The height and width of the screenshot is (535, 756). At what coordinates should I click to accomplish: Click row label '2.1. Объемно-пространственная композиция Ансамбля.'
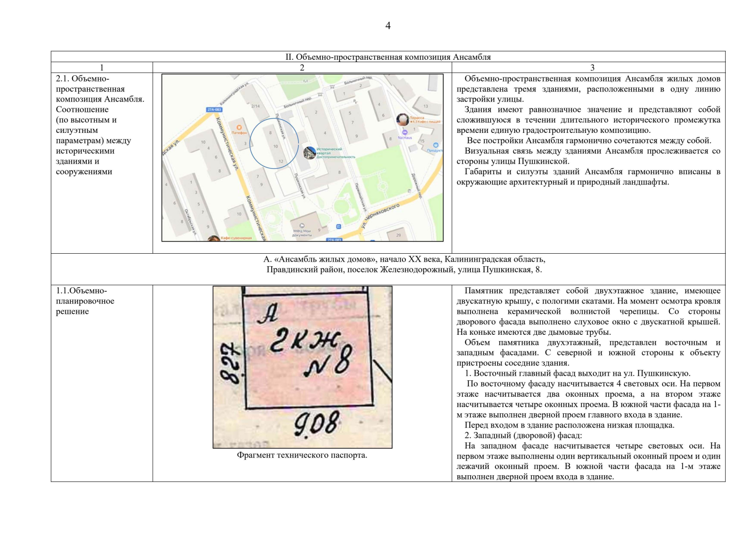tap(100, 89)
